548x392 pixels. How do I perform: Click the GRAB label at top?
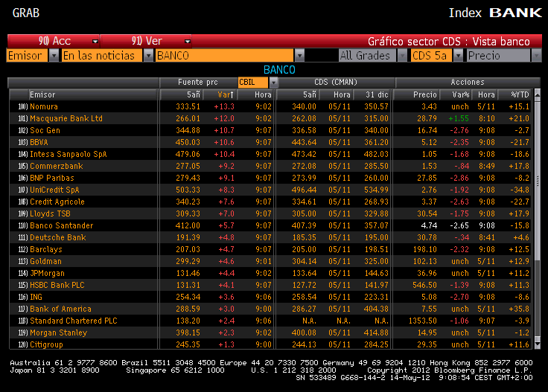(26, 13)
